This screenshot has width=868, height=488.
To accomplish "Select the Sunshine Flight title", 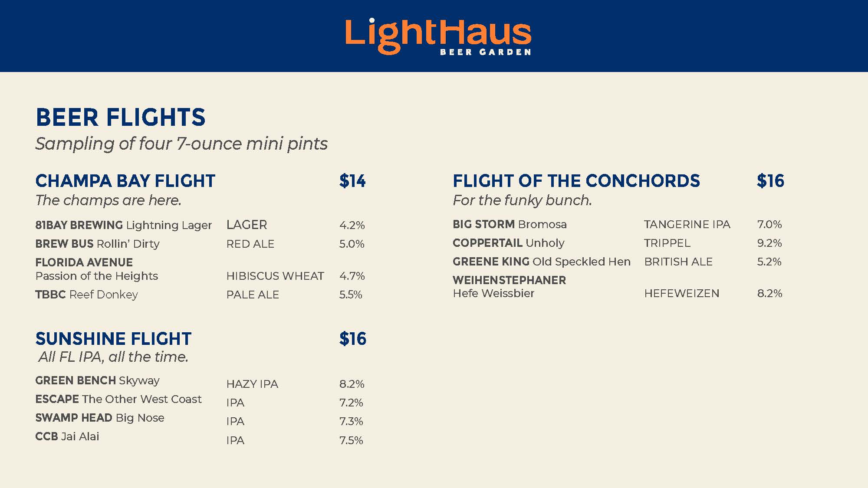I will tap(113, 339).
